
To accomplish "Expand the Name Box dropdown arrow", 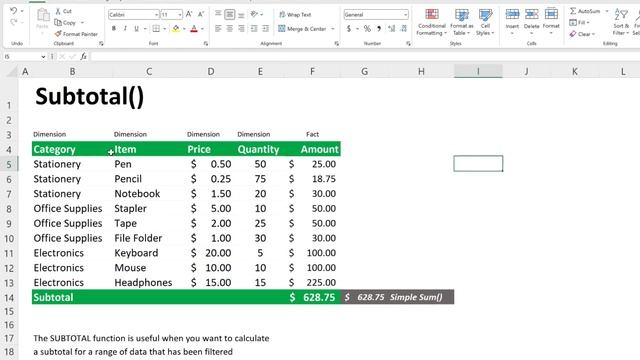I will point(43,57).
